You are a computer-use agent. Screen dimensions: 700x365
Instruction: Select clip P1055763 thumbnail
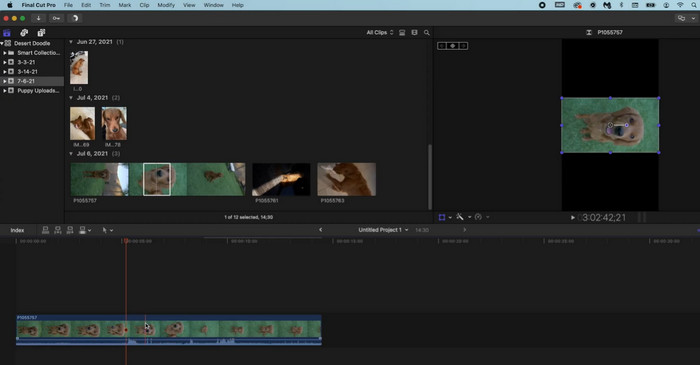(346, 179)
